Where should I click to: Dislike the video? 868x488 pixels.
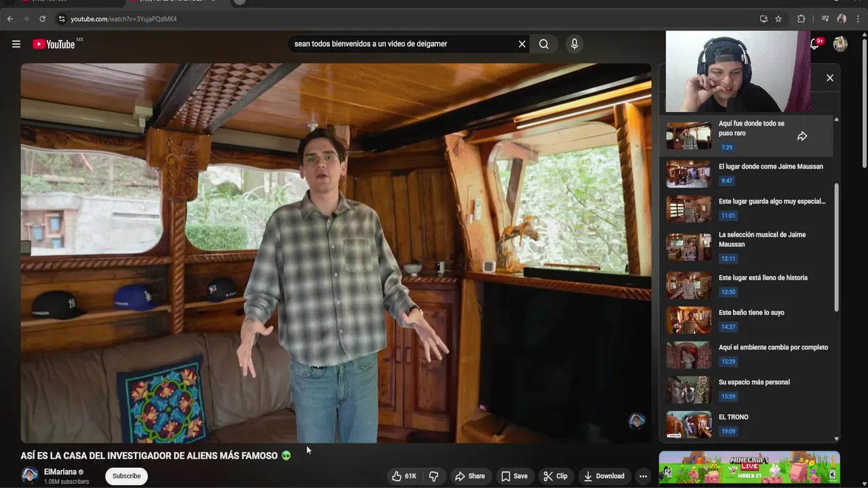coord(434,476)
